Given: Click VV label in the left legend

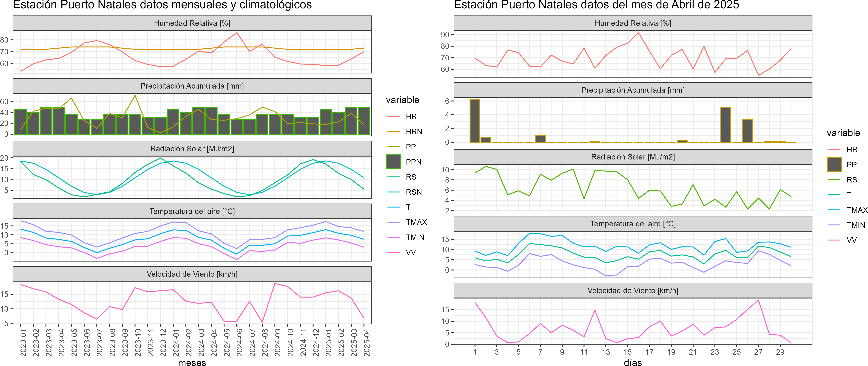Looking at the screenshot, I should pyautogui.click(x=411, y=253).
